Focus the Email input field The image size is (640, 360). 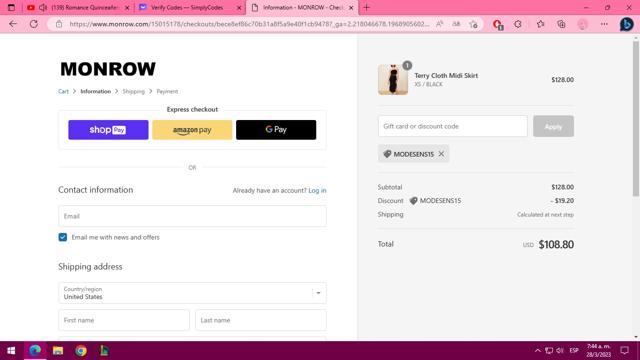click(192, 216)
